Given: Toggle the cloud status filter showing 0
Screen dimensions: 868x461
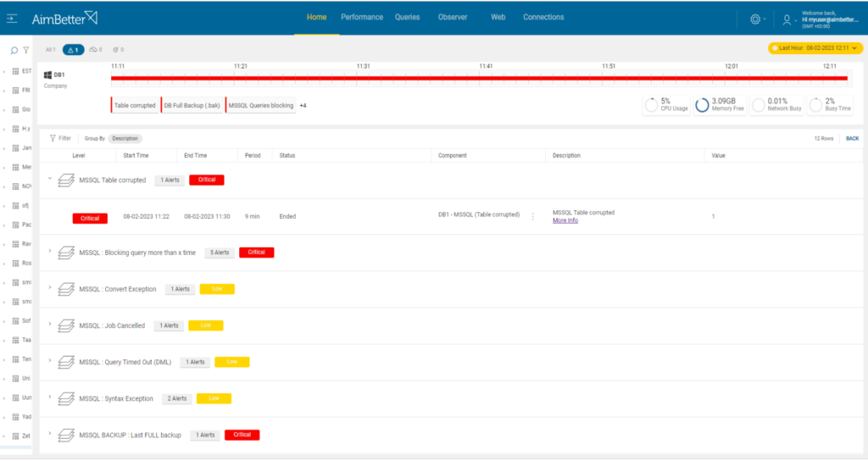Looking at the screenshot, I should [x=96, y=50].
